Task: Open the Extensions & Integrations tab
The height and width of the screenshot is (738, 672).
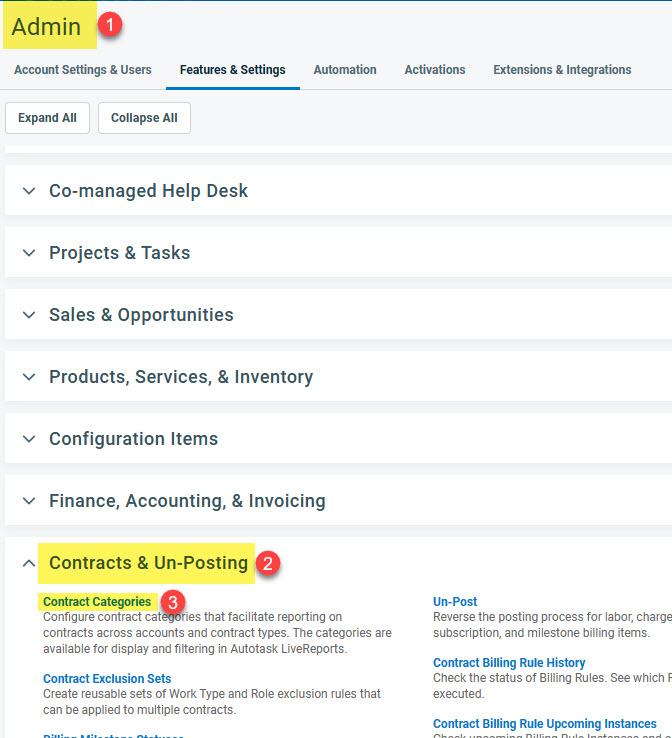Action: [x=562, y=70]
